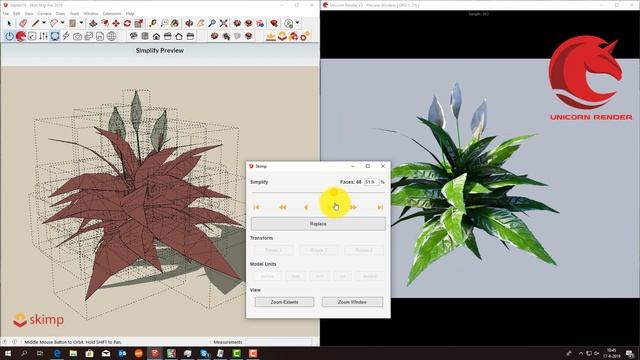
Task: Select the Paint Bucket tool
Action: pos(175,23)
